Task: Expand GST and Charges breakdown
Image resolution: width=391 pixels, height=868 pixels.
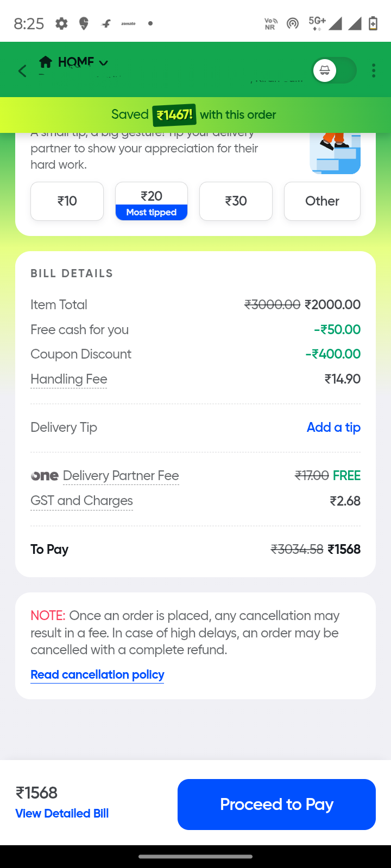Action: coord(82,501)
